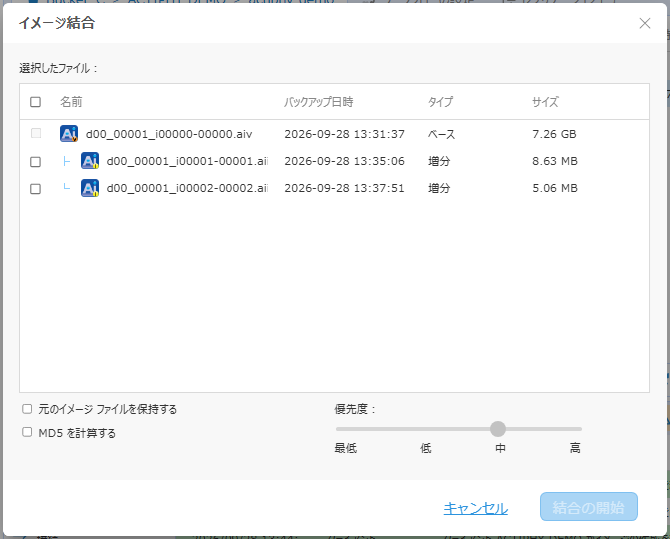Viewport: 670px width, 539px height.
Task: Click backup time 2026-09-28 13:31:37
Action: coord(344,134)
